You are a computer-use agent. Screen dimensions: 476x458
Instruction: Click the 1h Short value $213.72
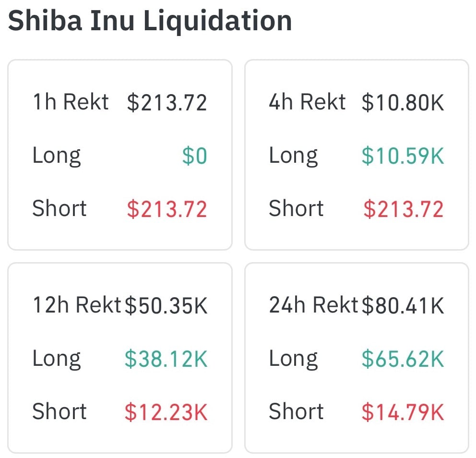click(x=167, y=210)
